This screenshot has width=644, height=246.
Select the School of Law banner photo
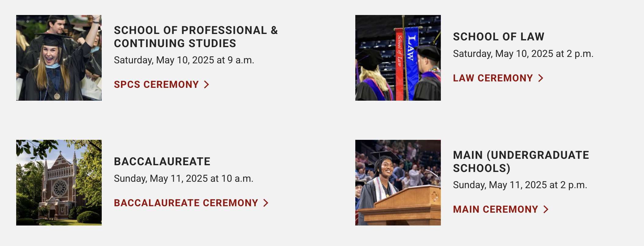pyautogui.click(x=398, y=58)
